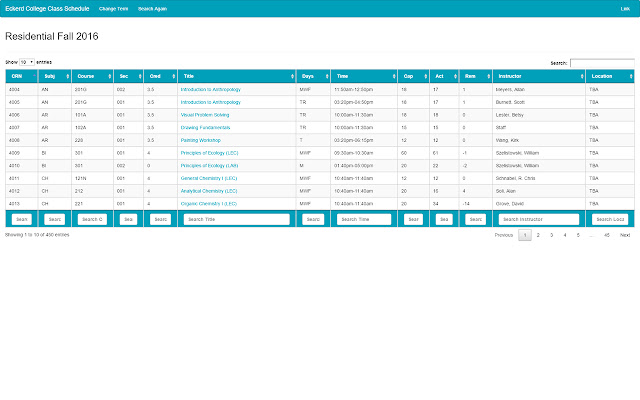Sort table by Title column header

pyautogui.click(x=237, y=76)
